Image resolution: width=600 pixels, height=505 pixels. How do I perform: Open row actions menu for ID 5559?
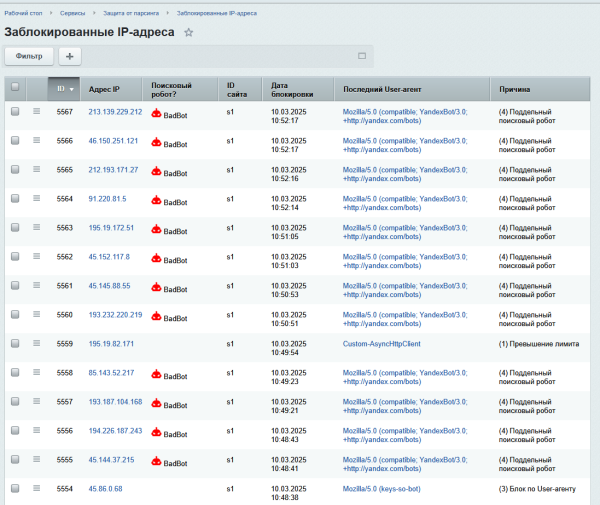click(x=37, y=344)
